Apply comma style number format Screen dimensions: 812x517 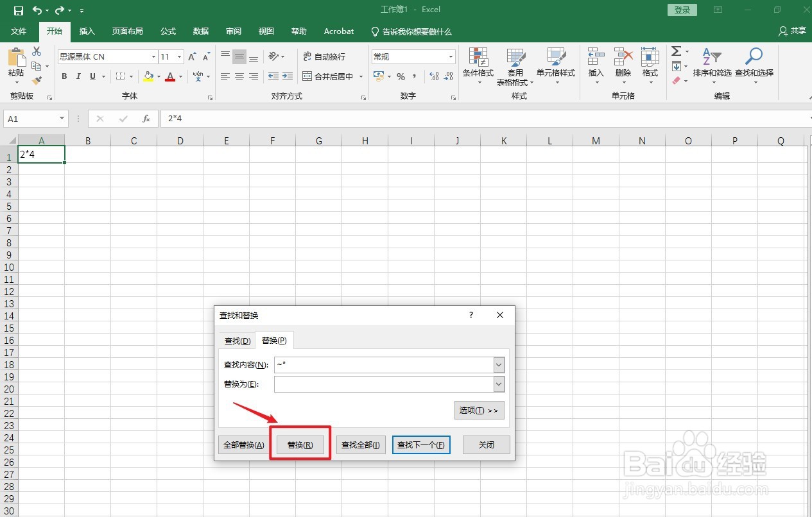[x=415, y=76]
